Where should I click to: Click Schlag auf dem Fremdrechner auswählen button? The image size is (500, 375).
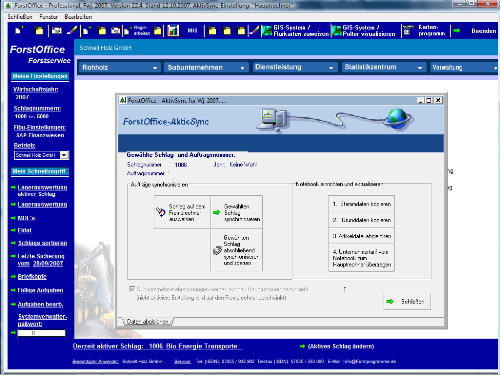coord(182,212)
